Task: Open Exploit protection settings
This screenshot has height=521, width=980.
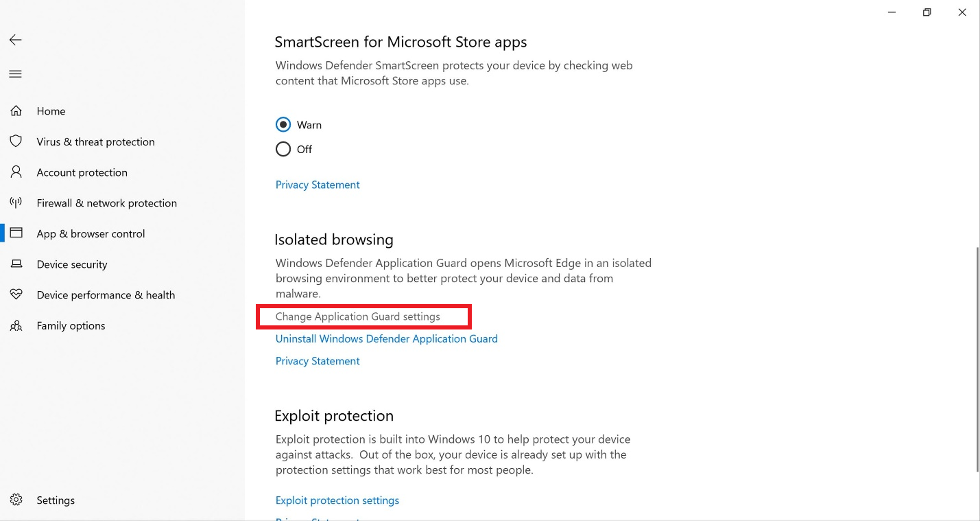Action: point(337,500)
